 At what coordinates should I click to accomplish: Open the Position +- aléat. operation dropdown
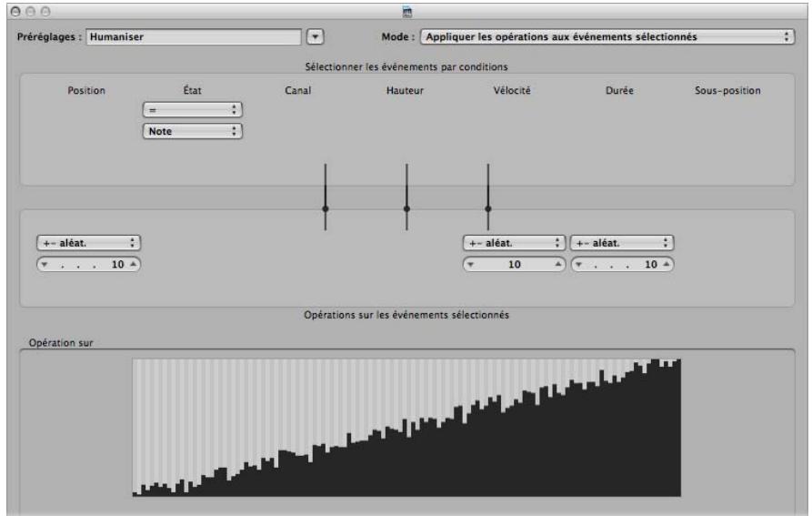(88, 242)
